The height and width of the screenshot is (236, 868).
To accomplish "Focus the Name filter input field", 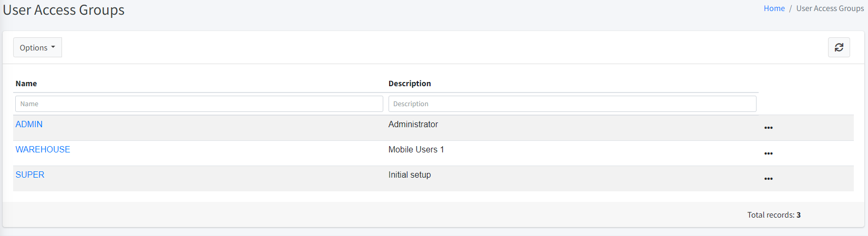I will (199, 104).
